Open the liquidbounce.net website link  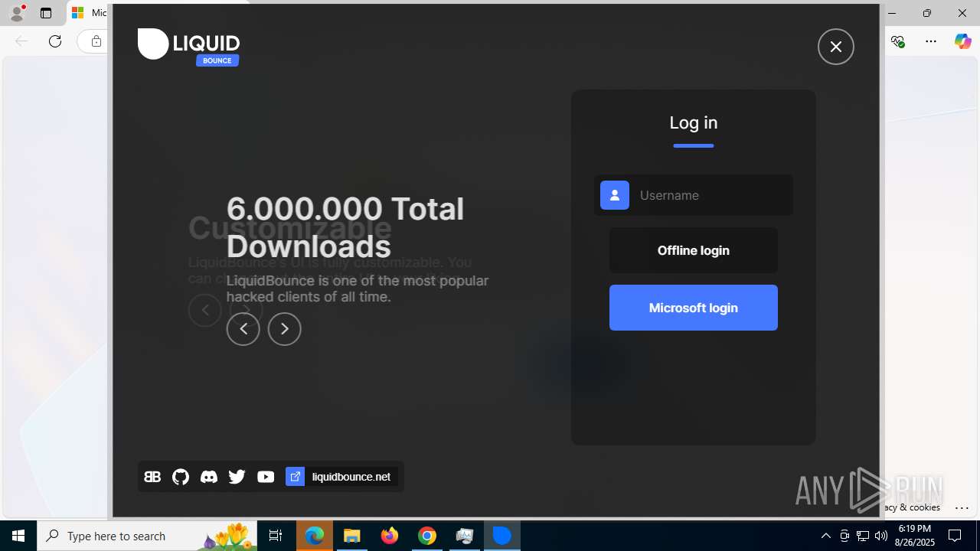pos(341,477)
